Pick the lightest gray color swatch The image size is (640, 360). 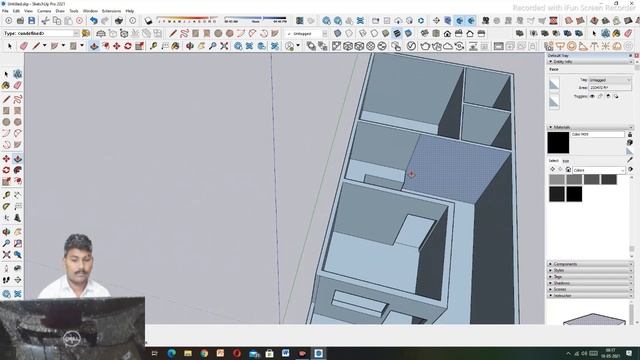click(557, 180)
